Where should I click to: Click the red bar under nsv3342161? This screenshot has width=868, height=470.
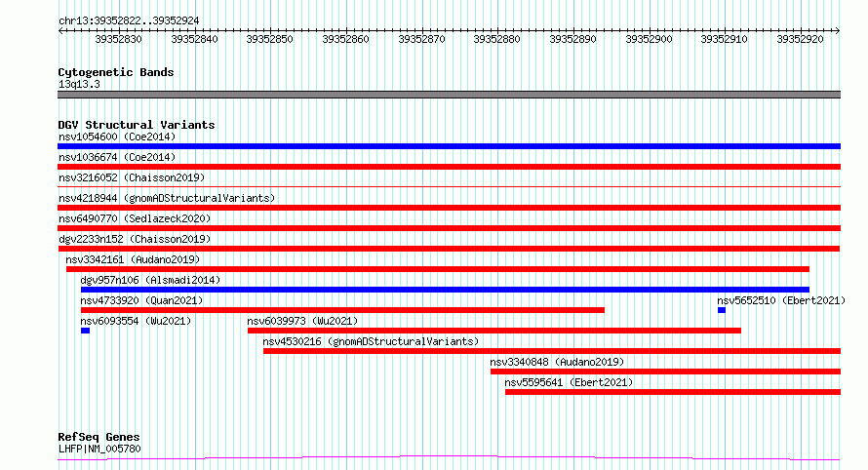pos(438,269)
